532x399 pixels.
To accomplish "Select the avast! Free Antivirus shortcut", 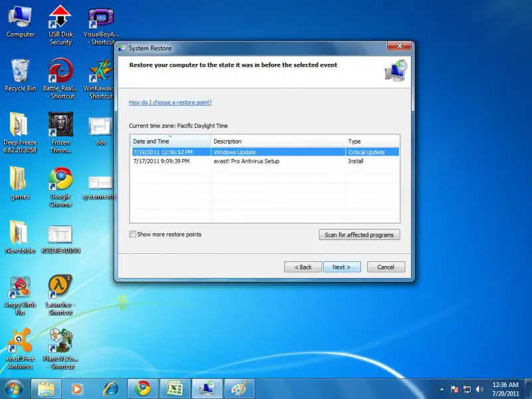I will [20, 348].
